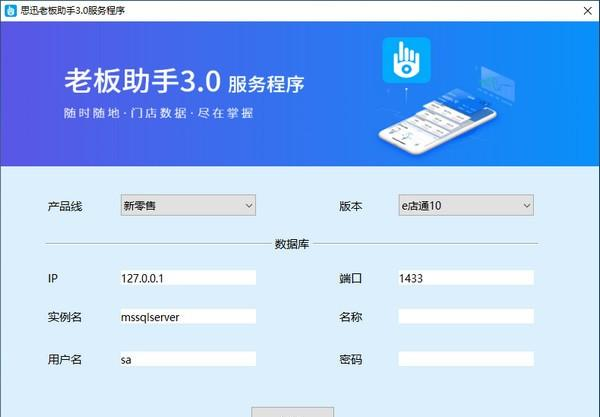Viewport: 600px width, 417px height.
Task: Click the 产品线 label
Action: [x=65, y=206]
